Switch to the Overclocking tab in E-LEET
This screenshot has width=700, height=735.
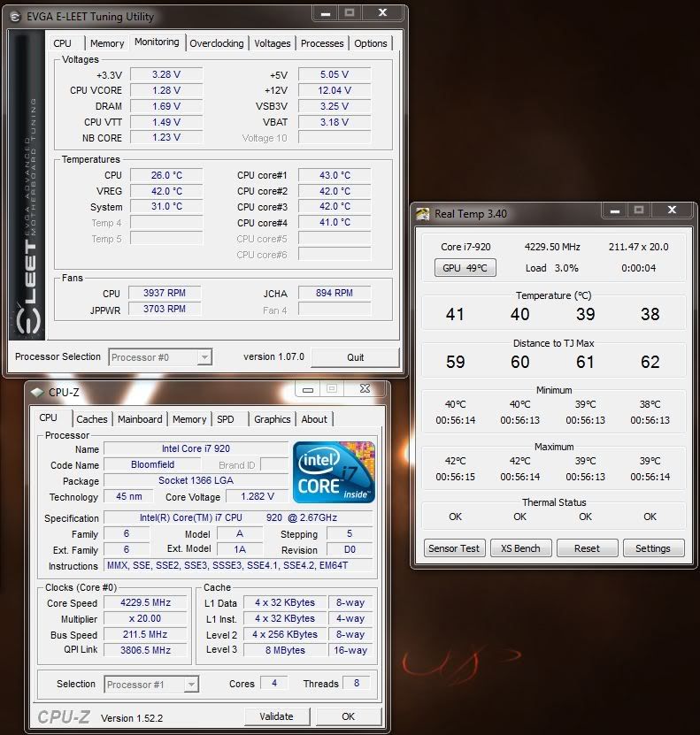click(217, 43)
